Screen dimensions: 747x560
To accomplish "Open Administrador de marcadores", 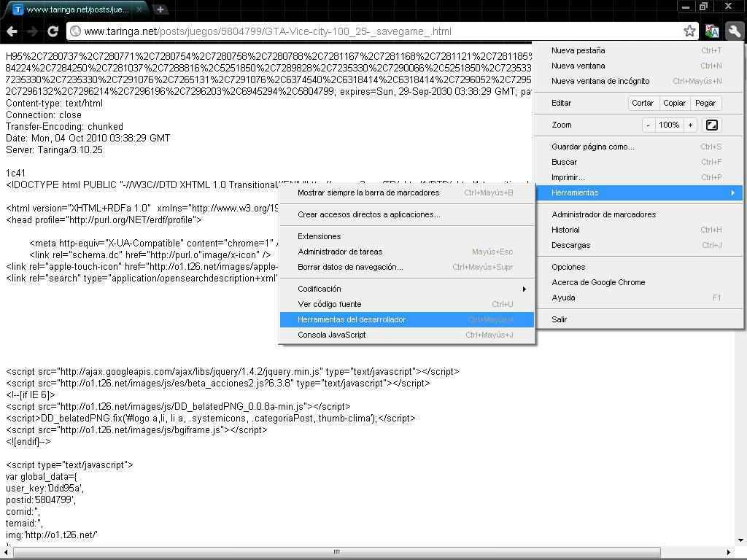I will (638, 214).
